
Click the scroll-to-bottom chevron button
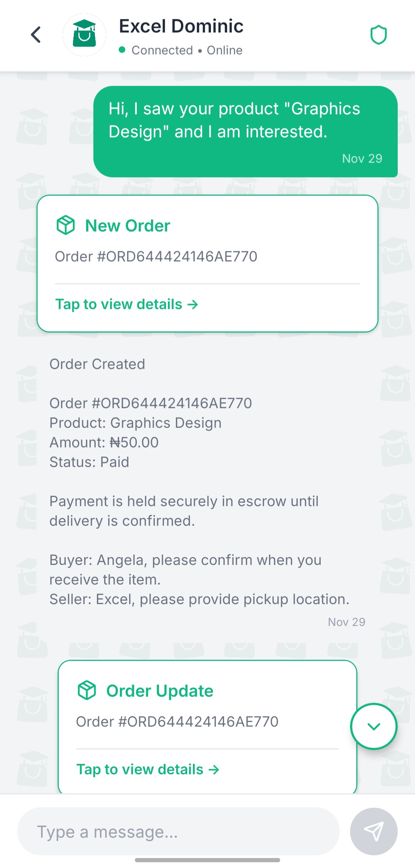373,726
